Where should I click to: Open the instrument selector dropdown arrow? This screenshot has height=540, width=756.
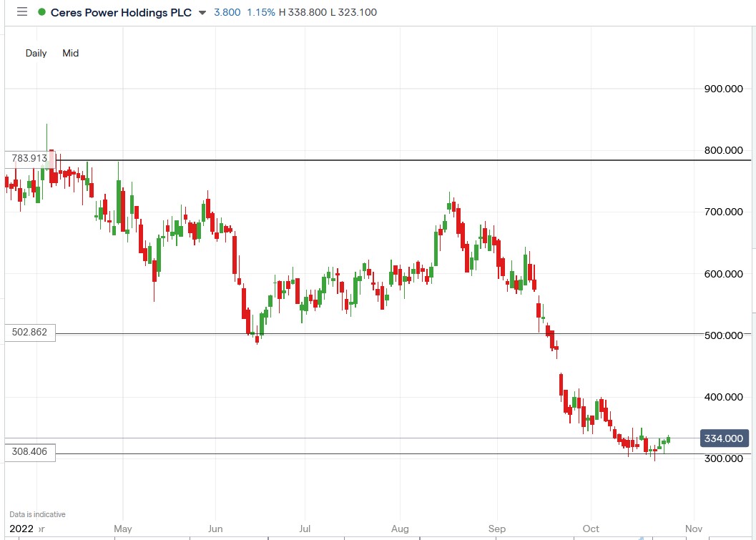click(x=201, y=12)
